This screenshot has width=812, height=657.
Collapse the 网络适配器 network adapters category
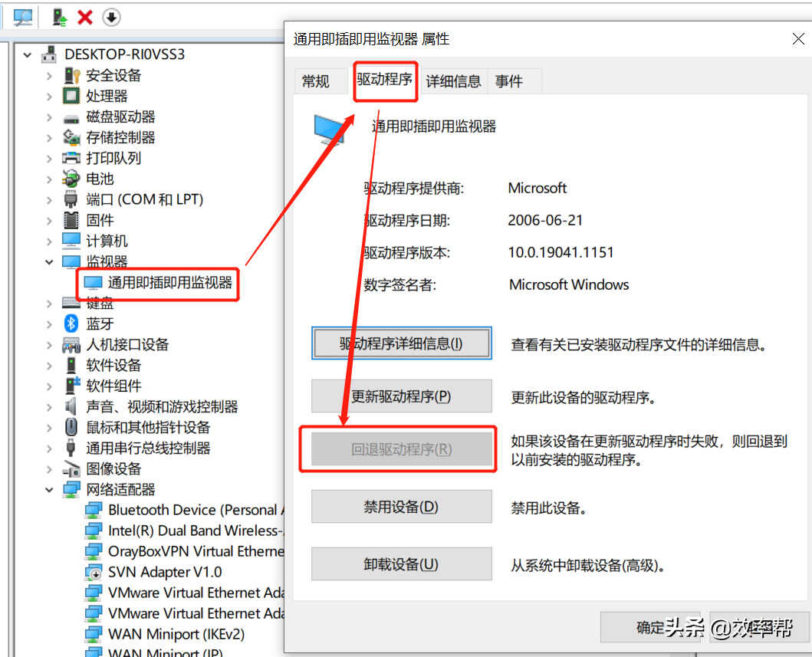click(49, 489)
